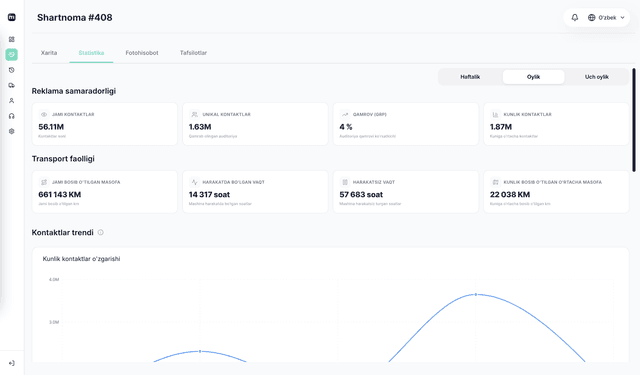This screenshot has height=375, width=640.
Task: Click the icon in Kunlik bosib o'tilgan o'rtacha masofa card
Action: coord(496,182)
